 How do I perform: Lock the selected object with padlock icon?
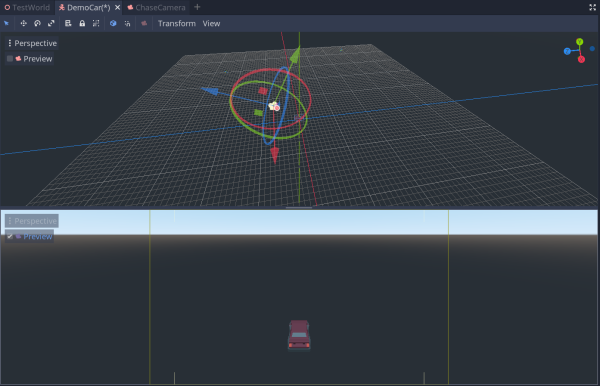(x=82, y=23)
